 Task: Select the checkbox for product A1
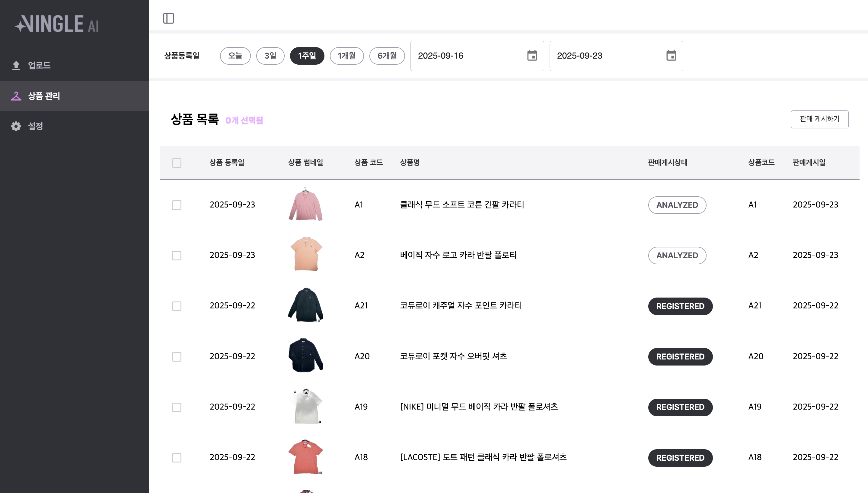pyautogui.click(x=177, y=205)
